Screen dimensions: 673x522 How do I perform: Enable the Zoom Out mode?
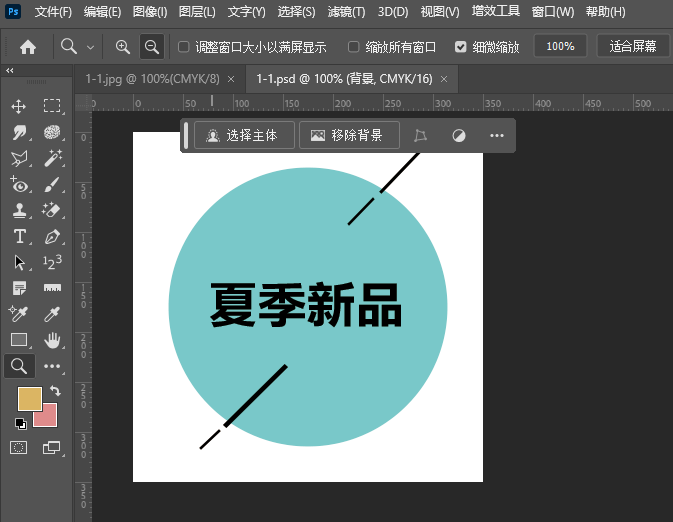click(152, 46)
